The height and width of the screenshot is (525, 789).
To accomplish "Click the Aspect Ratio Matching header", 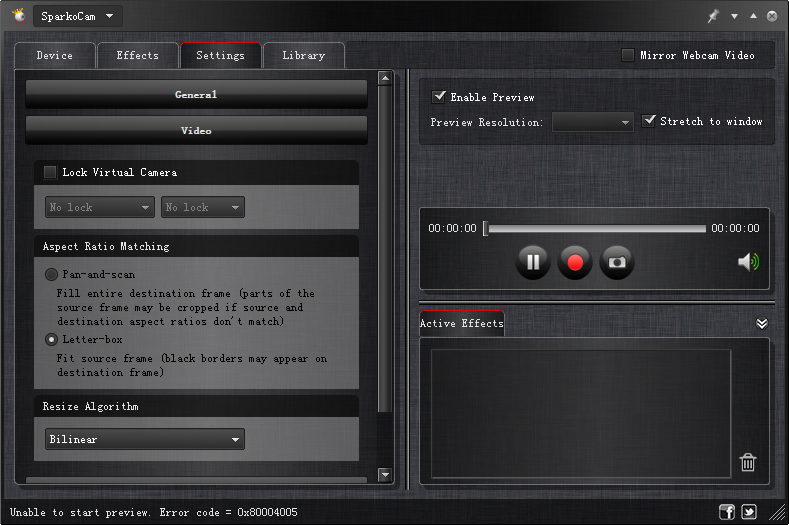I will coord(196,246).
